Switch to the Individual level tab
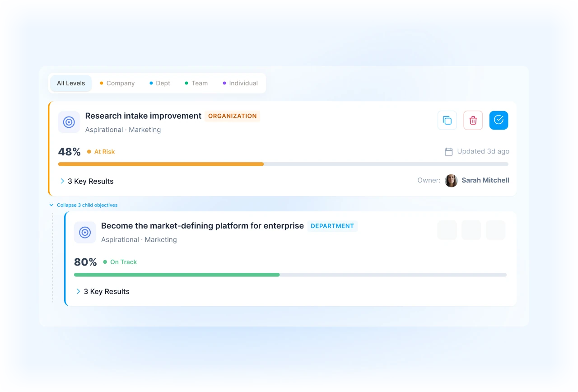The width and height of the screenshot is (578, 392). click(240, 83)
